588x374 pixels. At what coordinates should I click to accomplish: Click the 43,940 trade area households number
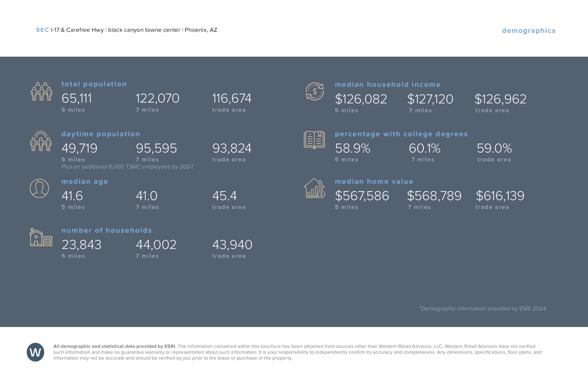[232, 245]
